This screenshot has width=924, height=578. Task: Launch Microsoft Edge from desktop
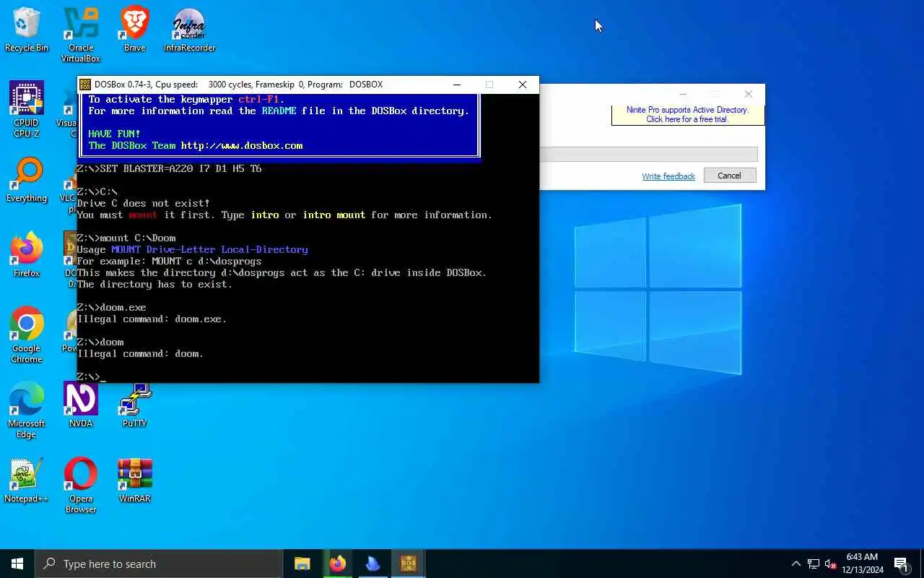pyautogui.click(x=27, y=410)
